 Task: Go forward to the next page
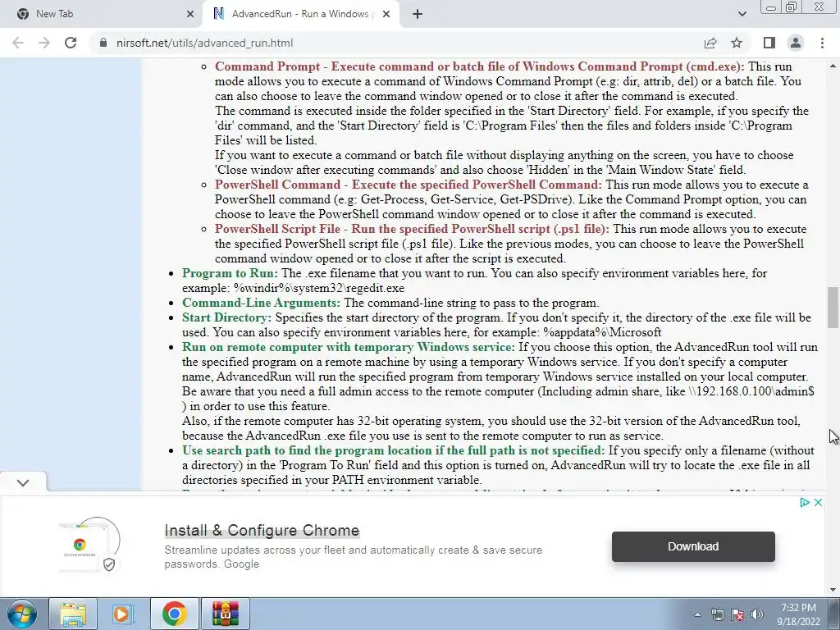(44, 43)
